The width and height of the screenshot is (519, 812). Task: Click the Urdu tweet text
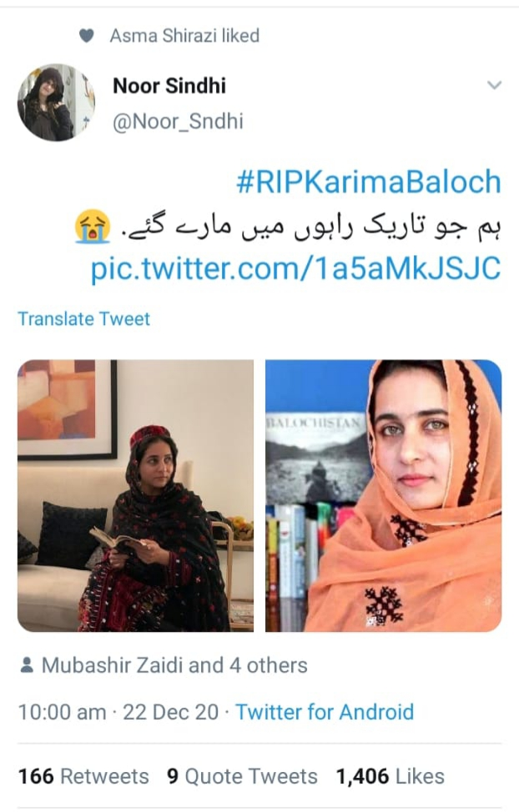click(310, 228)
